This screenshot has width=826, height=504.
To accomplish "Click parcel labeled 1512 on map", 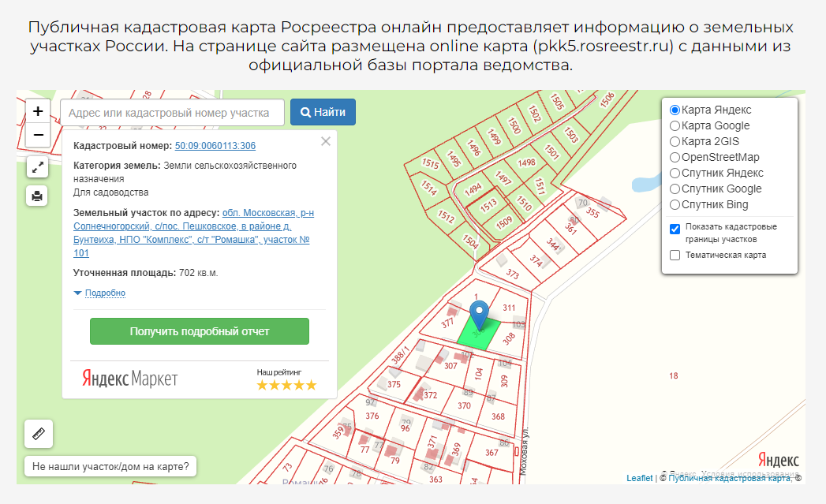I will tap(447, 216).
